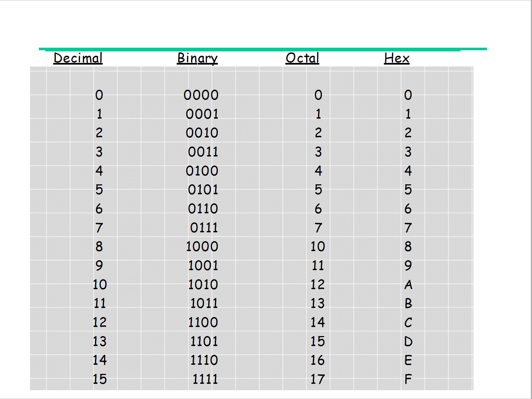532x399 pixels.
Task: Click decimal value 12
Action: [99, 322]
